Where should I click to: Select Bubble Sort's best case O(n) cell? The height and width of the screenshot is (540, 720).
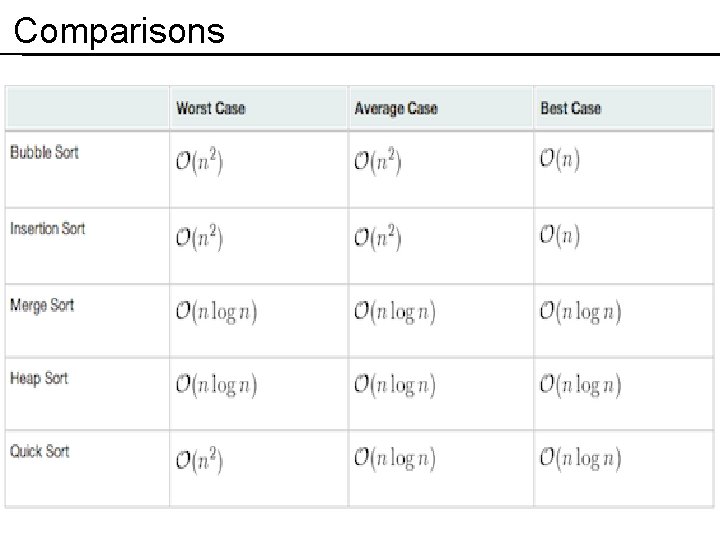point(561,160)
